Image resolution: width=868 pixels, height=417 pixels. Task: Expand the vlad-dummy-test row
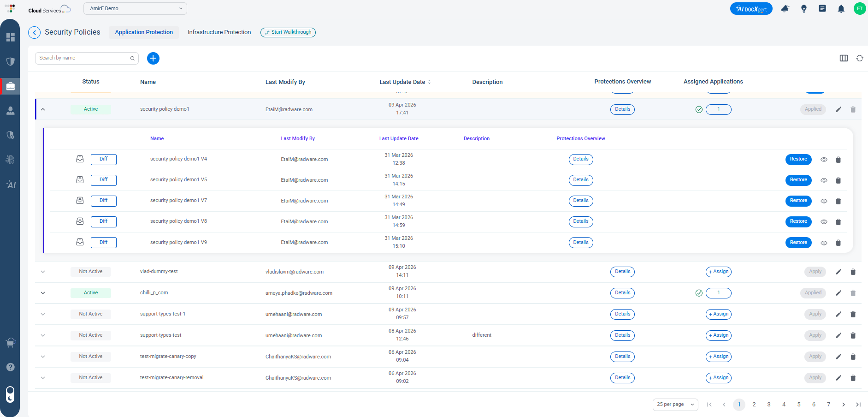point(43,272)
